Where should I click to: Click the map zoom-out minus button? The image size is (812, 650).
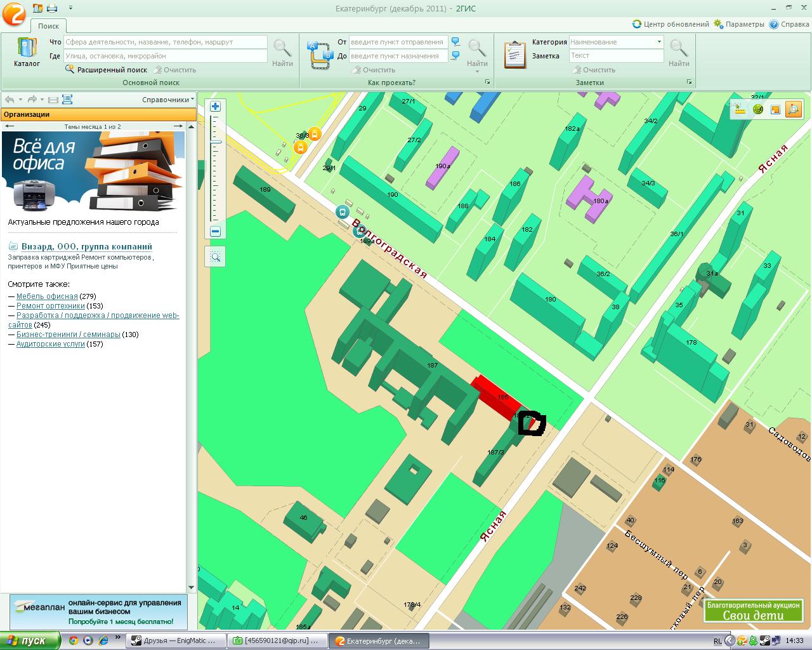(215, 232)
